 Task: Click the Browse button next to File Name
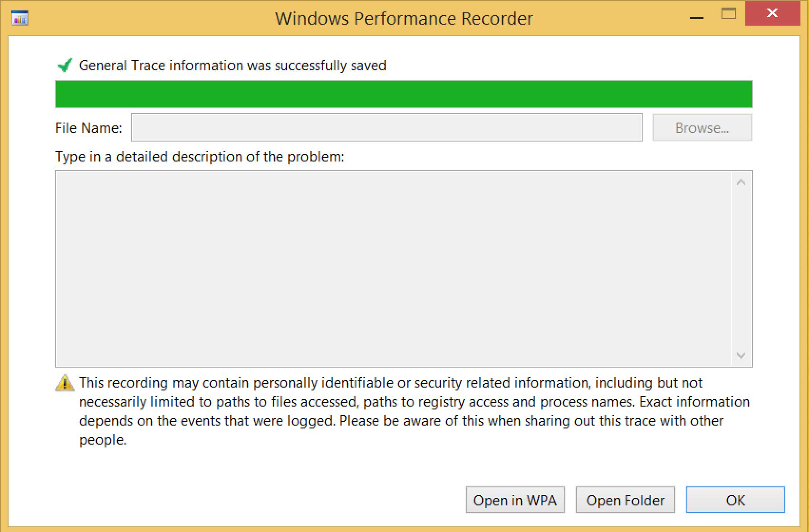coord(702,127)
